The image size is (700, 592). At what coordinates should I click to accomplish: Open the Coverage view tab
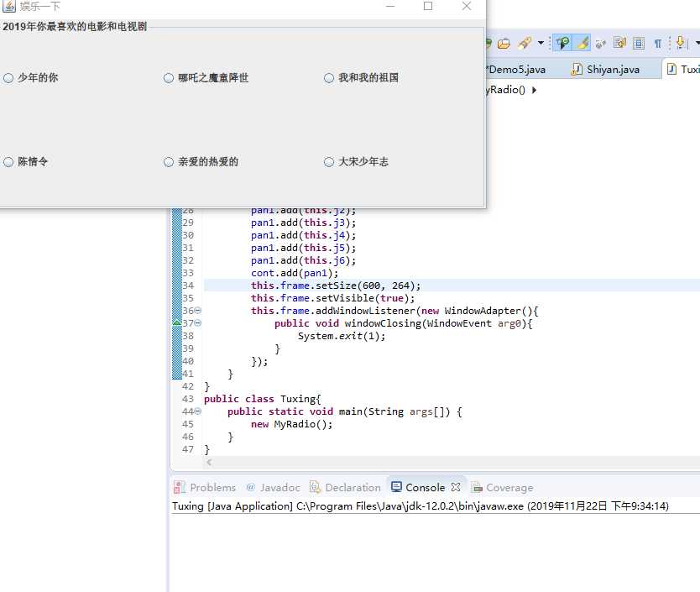pyautogui.click(x=502, y=487)
